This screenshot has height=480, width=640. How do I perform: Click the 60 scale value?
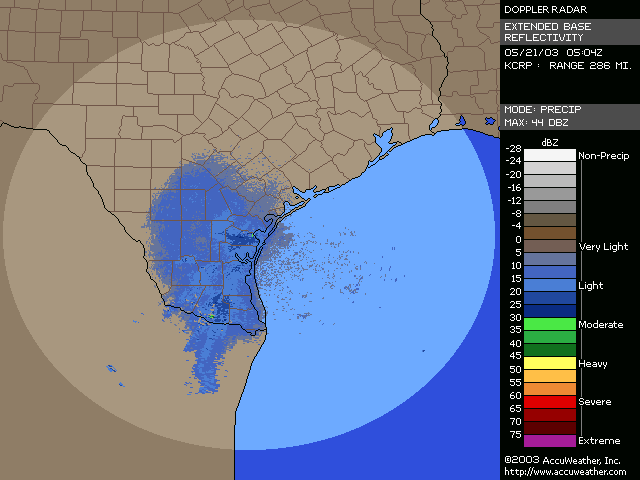click(516, 395)
